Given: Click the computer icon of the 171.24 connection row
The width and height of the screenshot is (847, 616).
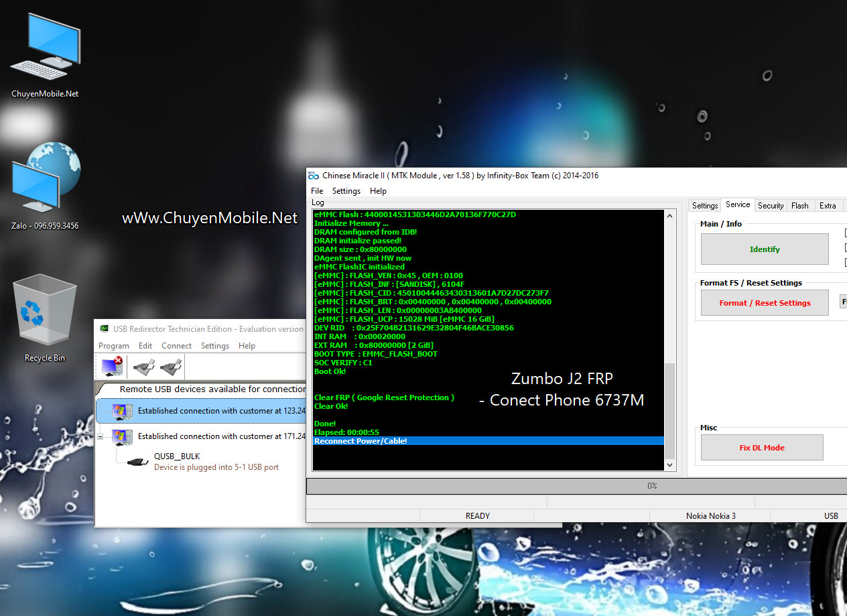Looking at the screenshot, I should tap(122, 436).
